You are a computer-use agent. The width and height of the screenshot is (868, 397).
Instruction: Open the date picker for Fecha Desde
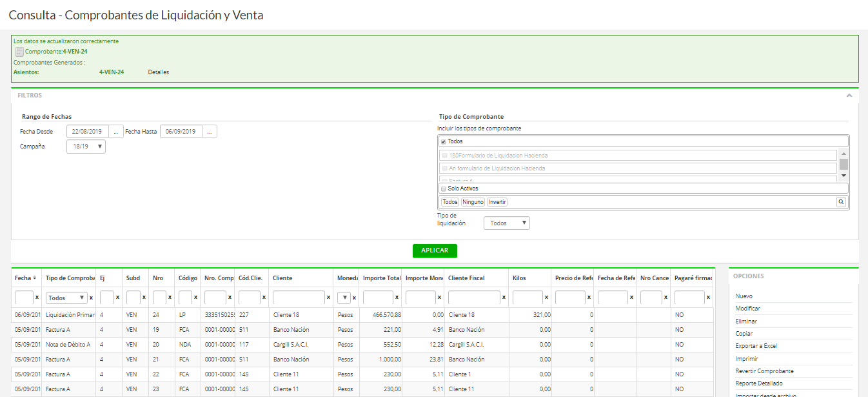(x=116, y=132)
